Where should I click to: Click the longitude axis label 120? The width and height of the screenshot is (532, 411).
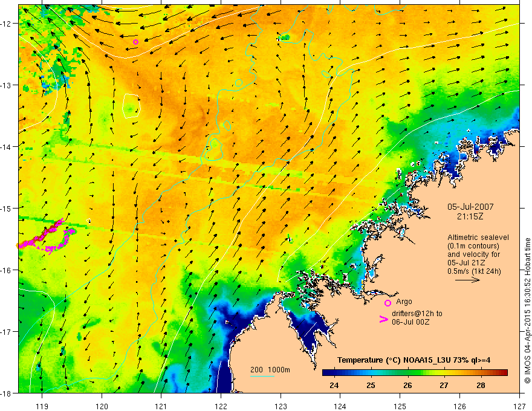[x=102, y=406]
